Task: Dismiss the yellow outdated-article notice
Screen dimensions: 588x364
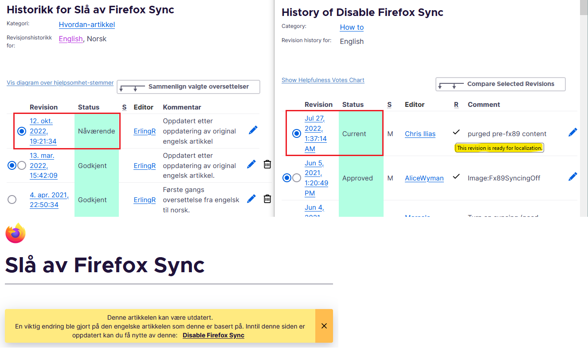Action: 324,326
